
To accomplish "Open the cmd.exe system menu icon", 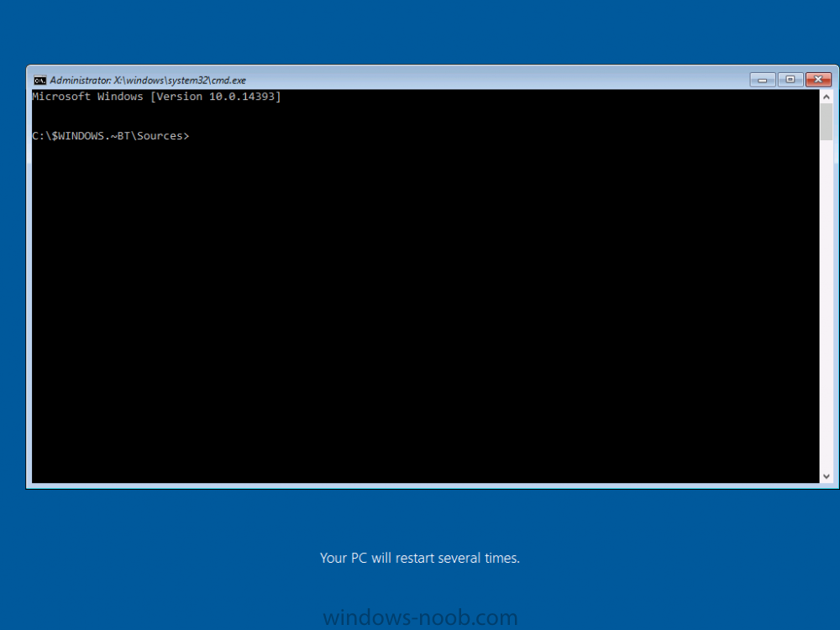I will [x=39, y=81].
